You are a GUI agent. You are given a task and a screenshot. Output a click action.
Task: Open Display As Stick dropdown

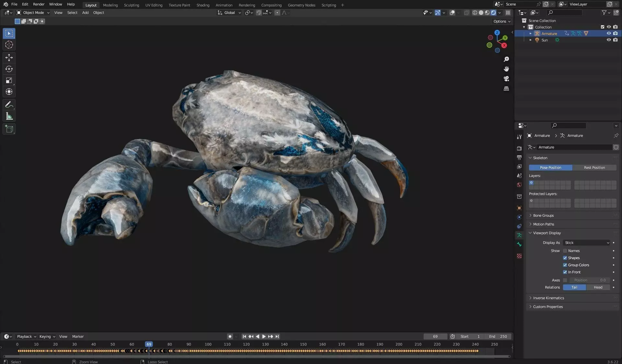click(586, 243)
